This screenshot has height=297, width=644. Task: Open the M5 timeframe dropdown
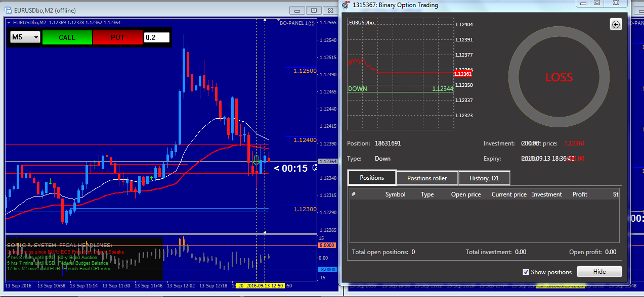tap(25, 37)
